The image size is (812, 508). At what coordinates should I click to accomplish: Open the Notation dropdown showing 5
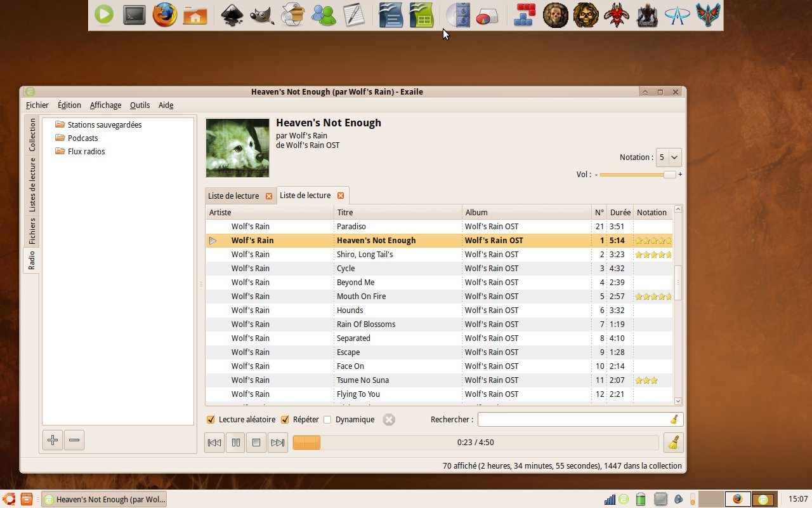pyautogui.click(x=669, y=157)
